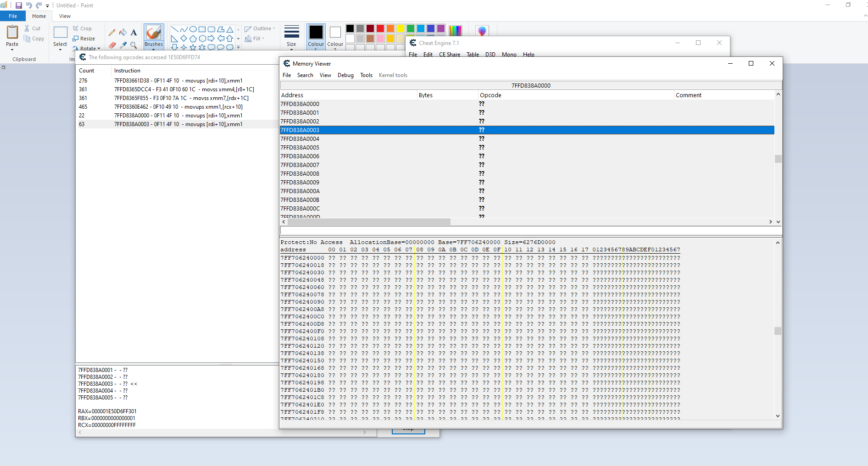Click the Resize button

(84, 39)
